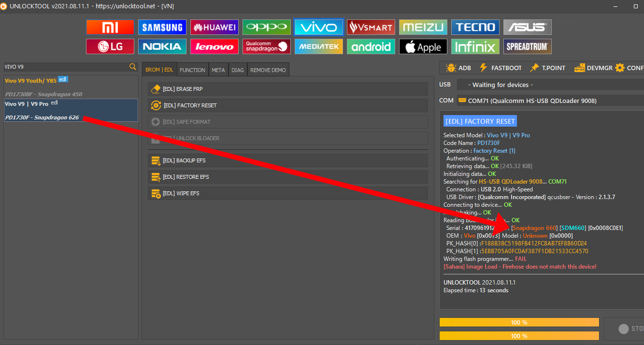Click the Vivo brand icon

pyautogui.click(x=319, y=27)
